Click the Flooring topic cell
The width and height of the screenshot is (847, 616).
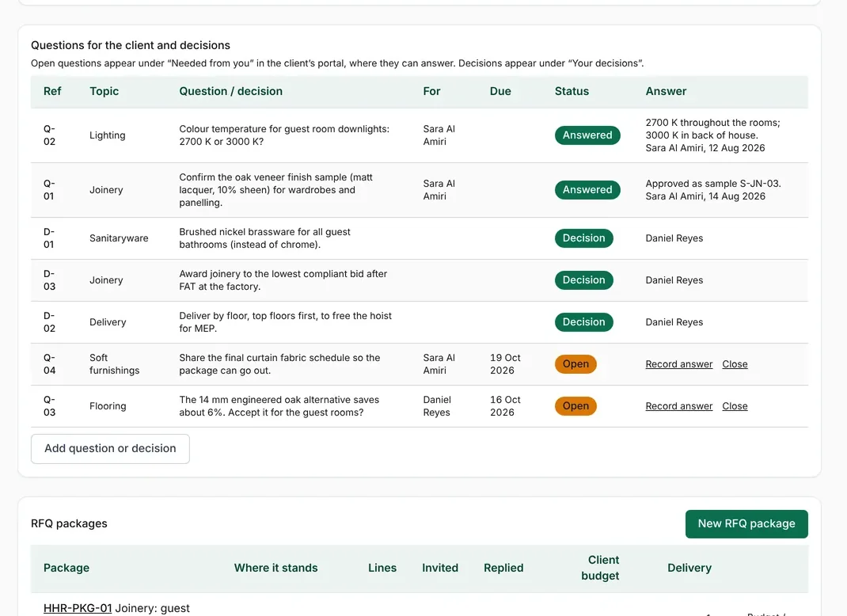click(x=108, y=406)
